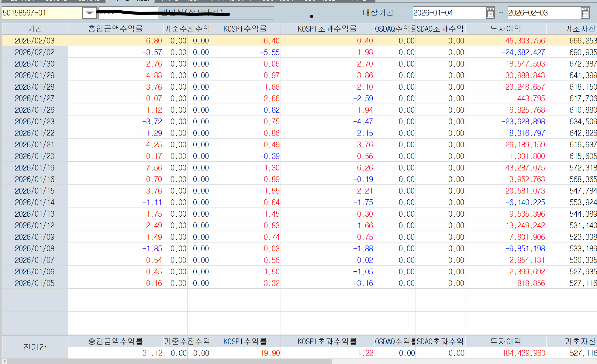Image resolution: width=597 pixels, height=364 pixels.
Task: Click the KOSPI초과수익률 column header in top grid
Action: (x=327, y=29)
